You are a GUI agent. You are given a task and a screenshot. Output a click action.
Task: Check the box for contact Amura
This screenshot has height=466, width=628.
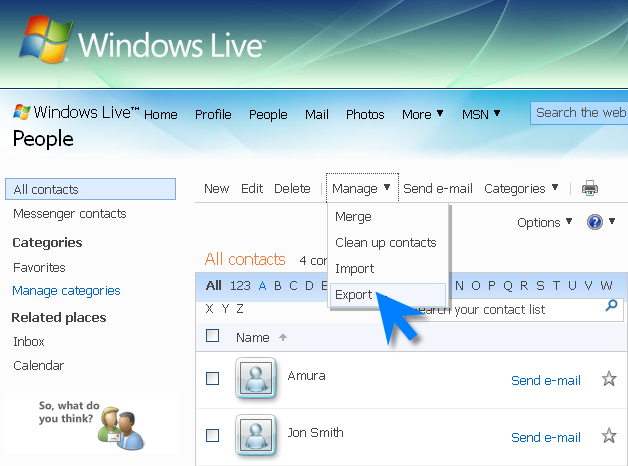coord(212,378)
